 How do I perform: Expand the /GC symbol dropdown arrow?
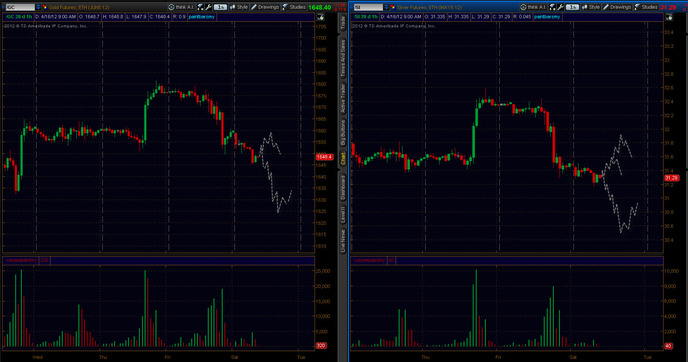(x=38, y=7)
